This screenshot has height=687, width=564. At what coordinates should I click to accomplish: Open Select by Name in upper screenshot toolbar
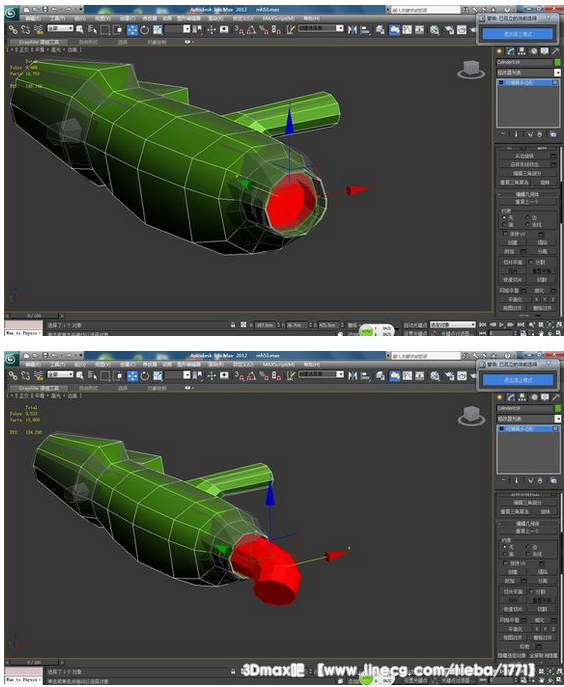[92, 29]
